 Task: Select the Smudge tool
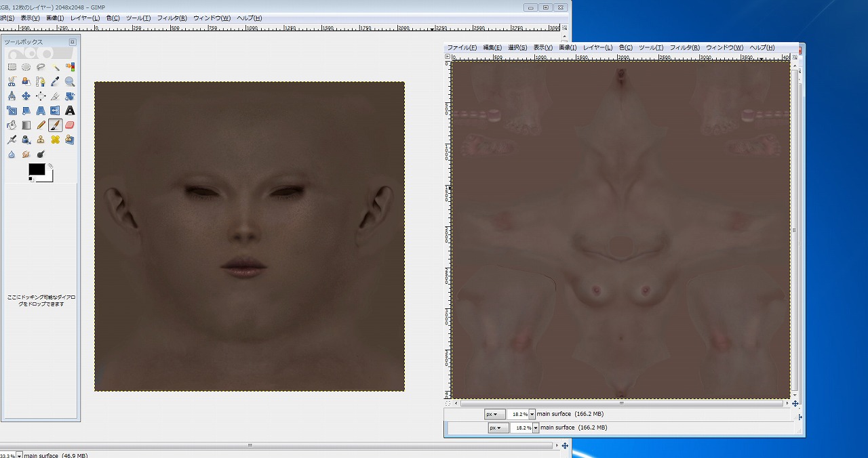pos(26,154)
